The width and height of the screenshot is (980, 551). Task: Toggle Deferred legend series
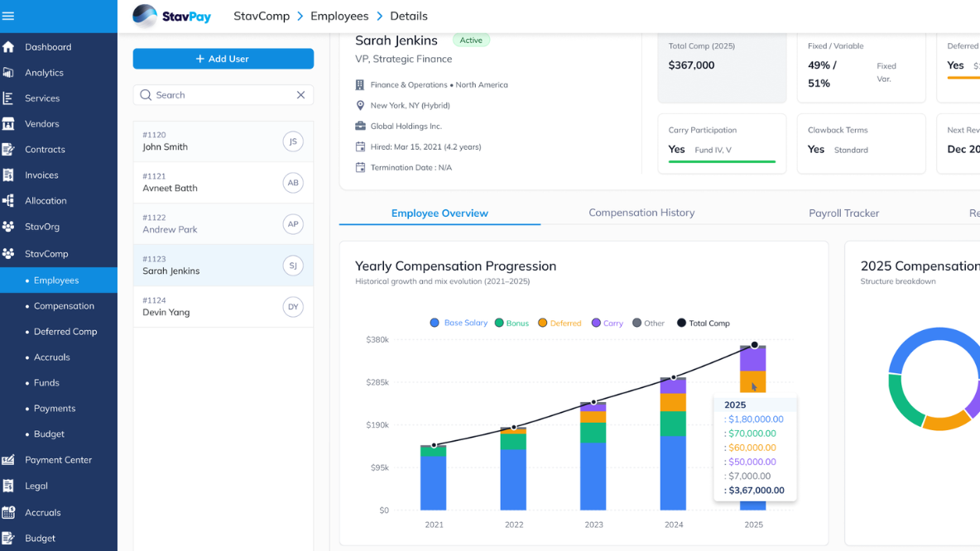click(560, 323)
